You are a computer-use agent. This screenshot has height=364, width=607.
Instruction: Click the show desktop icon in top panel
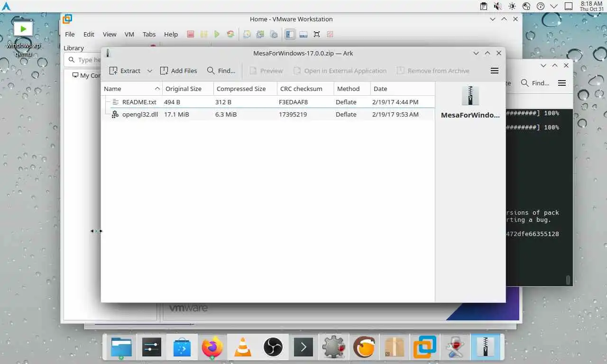click(x=569, y=6)
